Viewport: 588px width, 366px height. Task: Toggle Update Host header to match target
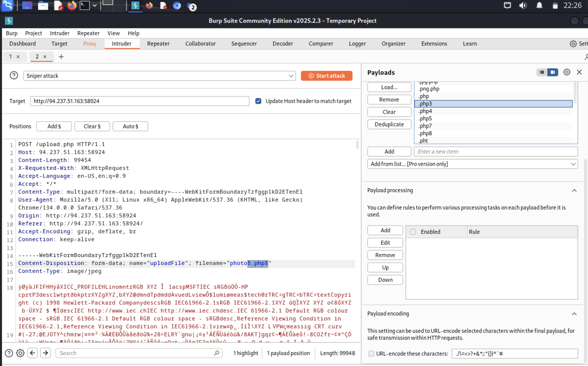pyautogui.click(x=258, y=101)
